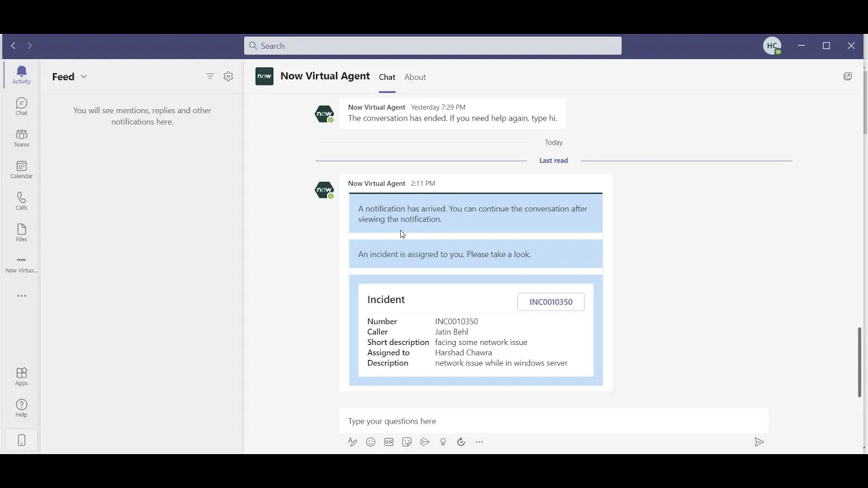The width and height of the screenshot is (868, 488).
Task: Click the Yesterday 7:29 PM timestamp
Action: [438, 107]
